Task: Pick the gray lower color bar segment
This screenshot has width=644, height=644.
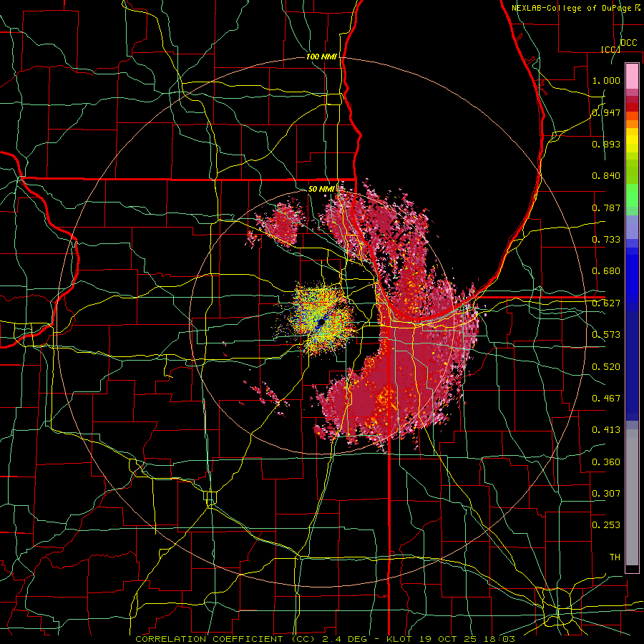Action: tap(632, 497)
